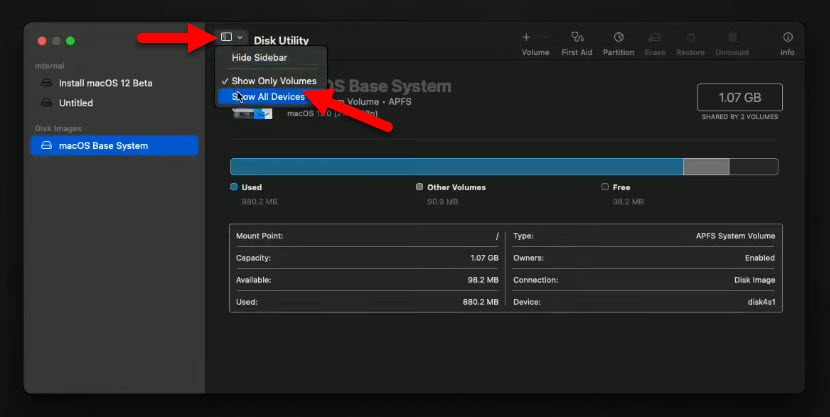This screenshot has height=417, width=830.
Task: Click the Disk Images section header
Action: [x=58, y=129]
